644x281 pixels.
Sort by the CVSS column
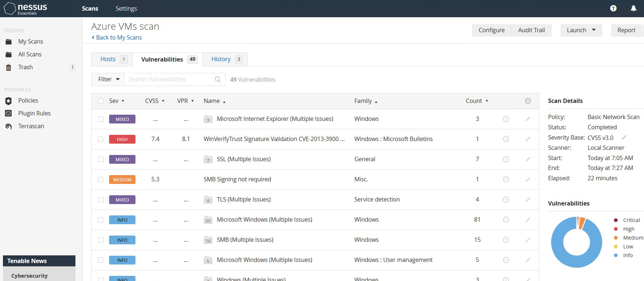click(x=155, y=101)
